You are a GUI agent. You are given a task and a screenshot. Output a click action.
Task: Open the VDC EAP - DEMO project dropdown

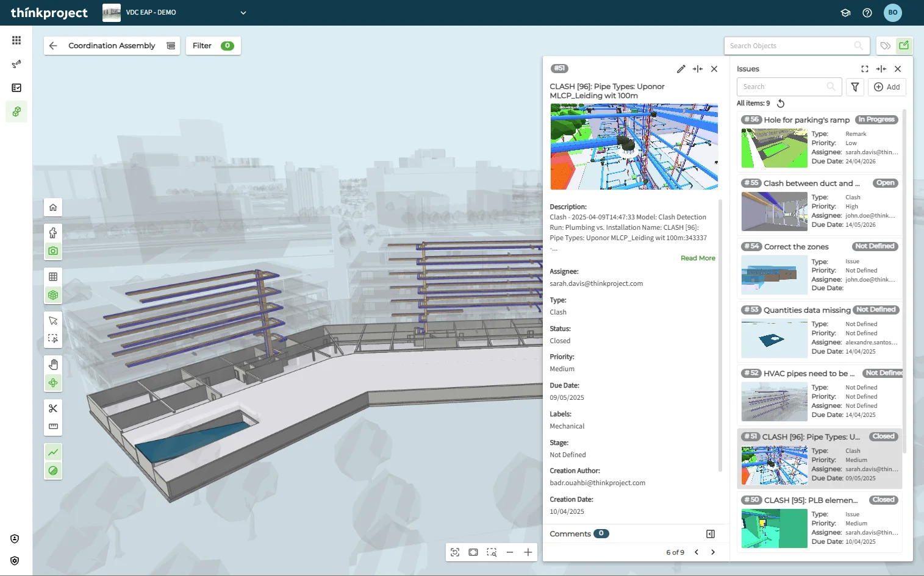point(243,13)
